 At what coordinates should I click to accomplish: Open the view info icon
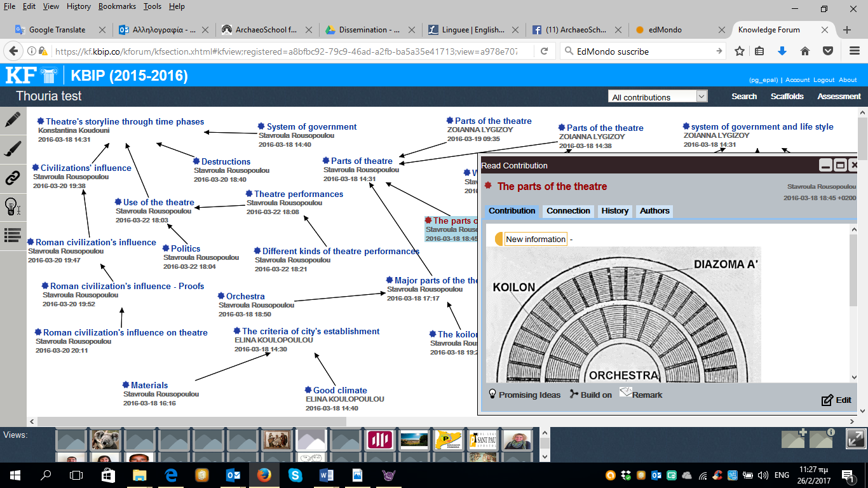point(822,439)
